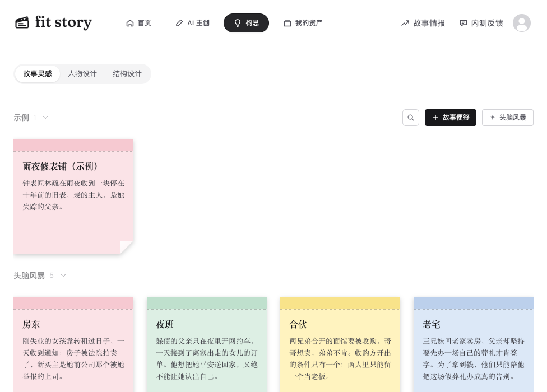Open the pink 房东 note card
The image size is (547, 392).
(x=73, y=344)
